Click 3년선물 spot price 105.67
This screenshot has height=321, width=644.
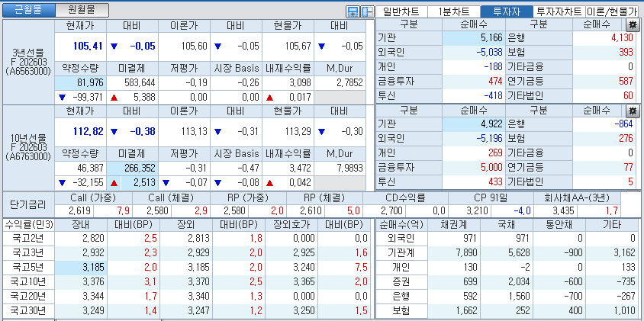click(x=288, y=46)
